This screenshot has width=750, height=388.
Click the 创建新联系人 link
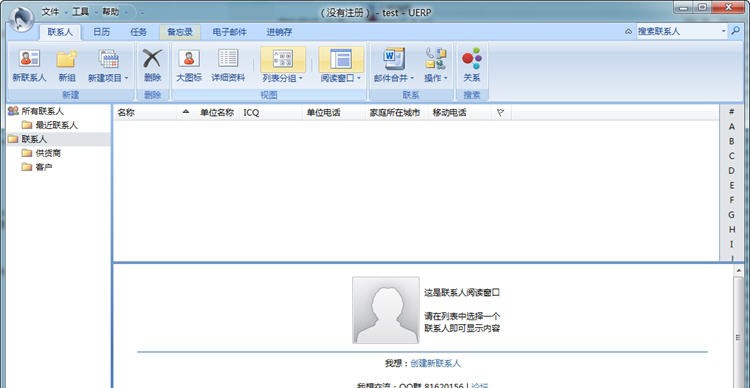(435, 363)
